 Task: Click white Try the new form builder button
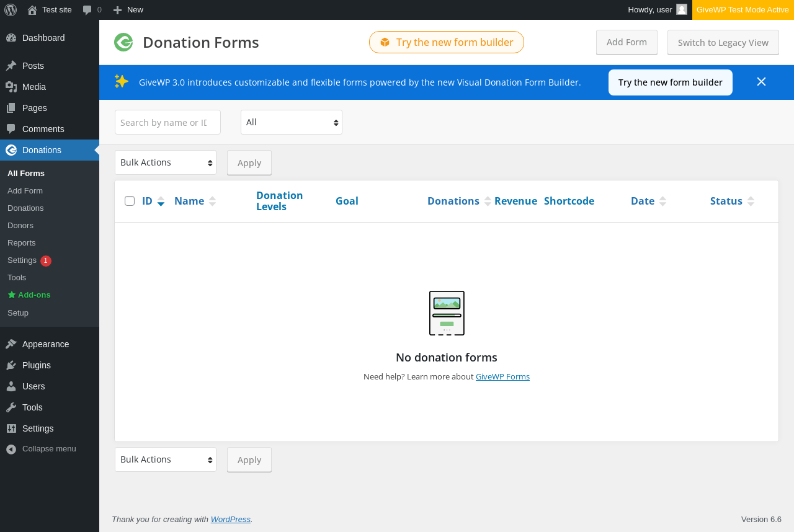coord(671,82)
